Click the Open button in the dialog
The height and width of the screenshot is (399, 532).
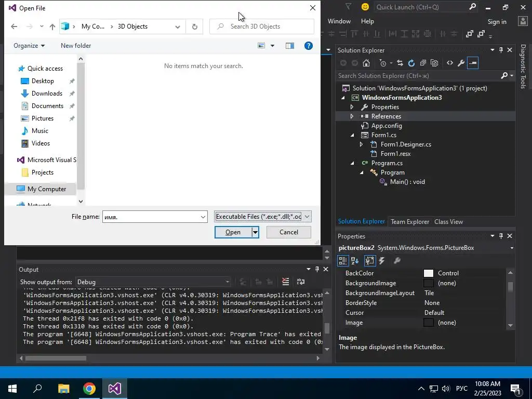click(x=233, y=232)
